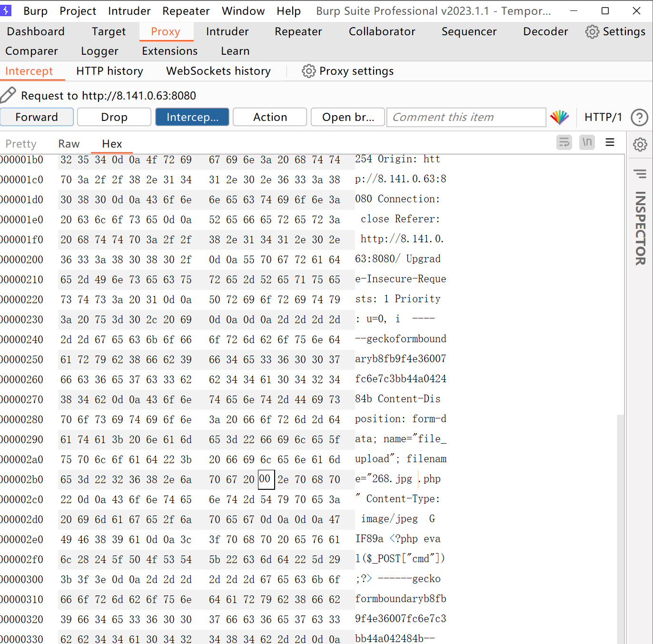This screenshot has height=644, width=653.
Task: Click the Comment this item field
Action: [x=466, y=117]
